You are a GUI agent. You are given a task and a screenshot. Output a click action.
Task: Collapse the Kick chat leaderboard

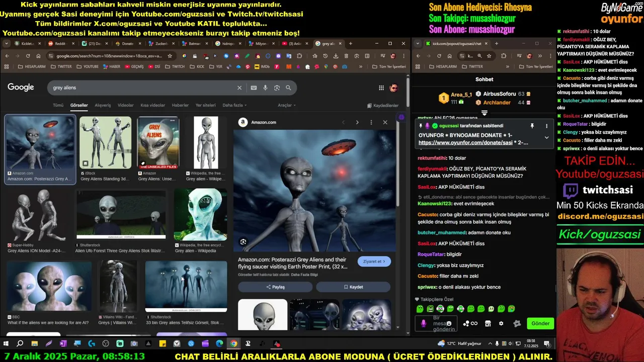484,113
